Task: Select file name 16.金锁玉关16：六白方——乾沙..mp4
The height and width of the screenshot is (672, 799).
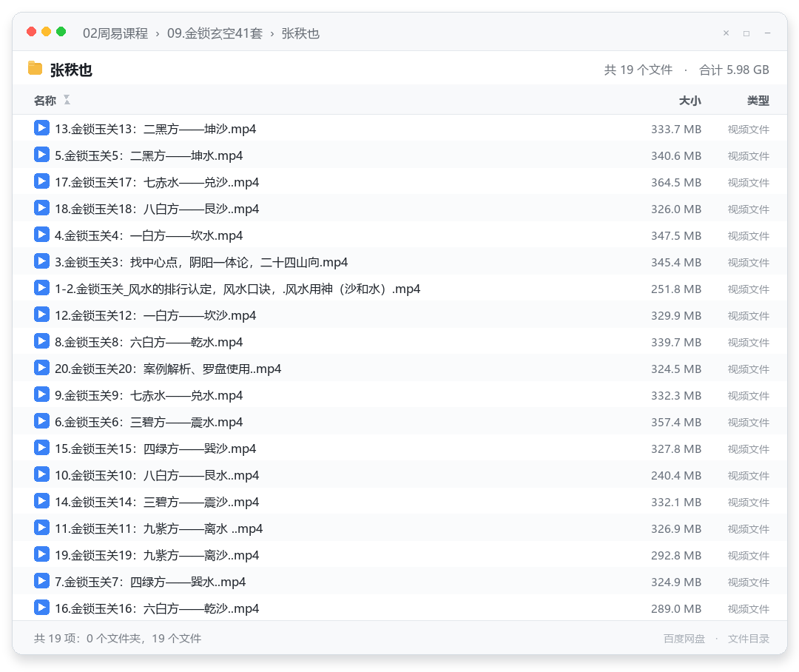Action: click(x=157, y=609)
